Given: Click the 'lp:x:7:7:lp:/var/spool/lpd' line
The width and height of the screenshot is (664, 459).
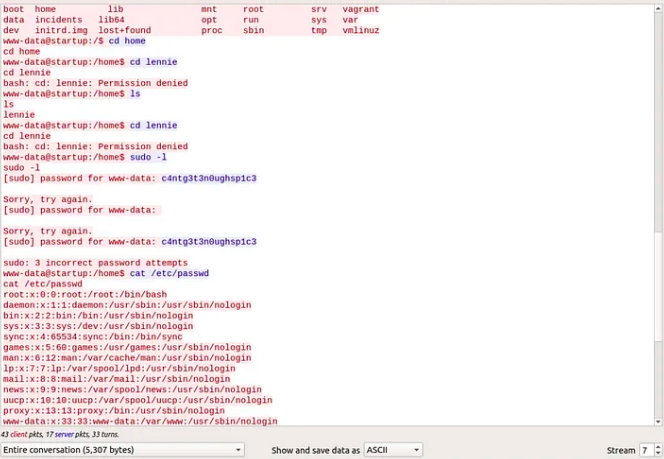Looking at the screenshot, I should tap(119, 369).
